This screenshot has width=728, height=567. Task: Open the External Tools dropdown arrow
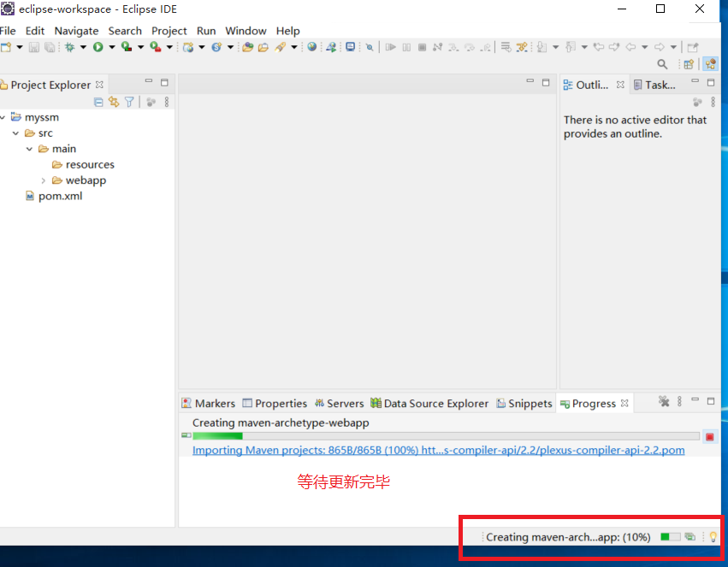point(169,47)
